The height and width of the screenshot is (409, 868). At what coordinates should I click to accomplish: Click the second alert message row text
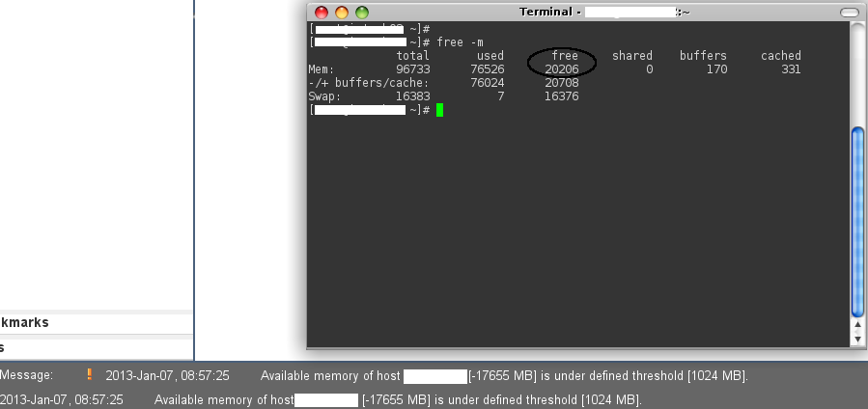point(397,399)
